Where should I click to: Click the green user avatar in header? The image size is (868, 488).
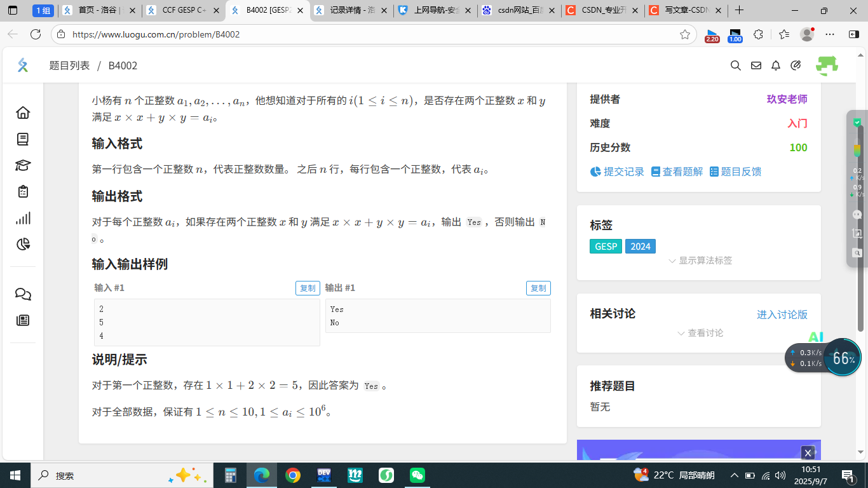coord(827,65)
